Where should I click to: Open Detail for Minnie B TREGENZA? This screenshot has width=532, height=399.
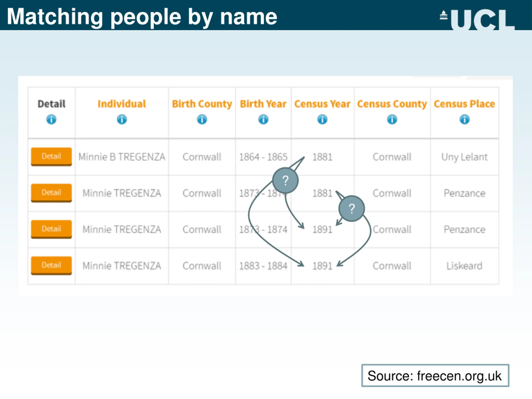51,156
